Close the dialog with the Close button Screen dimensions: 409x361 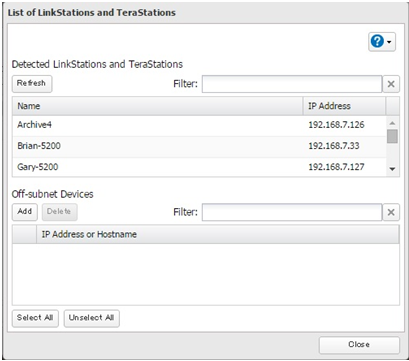pyautogui.click(x=359, y=345)
